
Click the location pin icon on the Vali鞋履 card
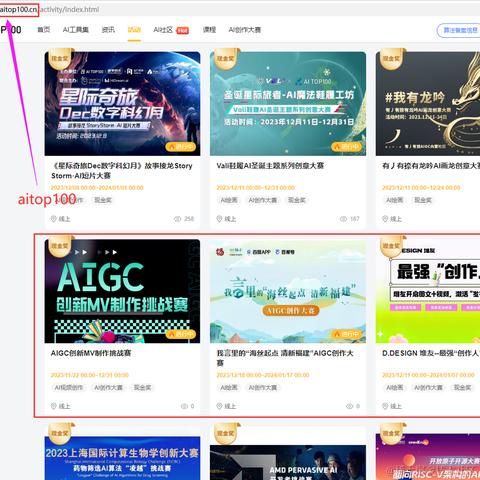pyautogui.click(x=219, y=219)
